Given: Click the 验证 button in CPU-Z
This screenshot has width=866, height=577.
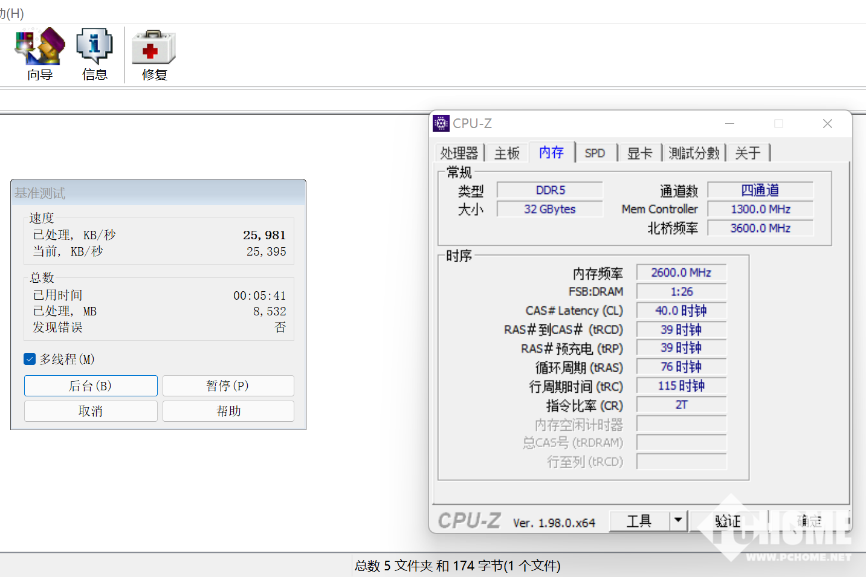Looking at the screenshot, I should pos(728,521).
